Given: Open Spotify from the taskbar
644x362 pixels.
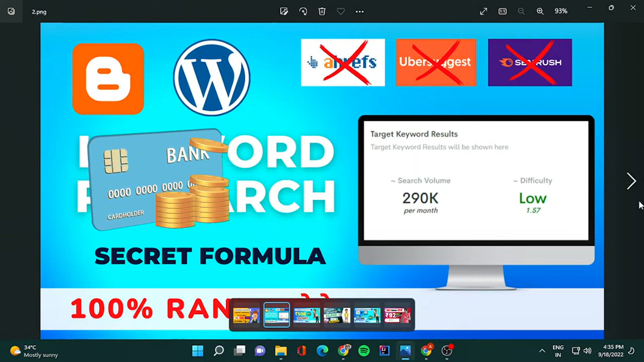Looking at the screenshot, I should click(364, 351).
